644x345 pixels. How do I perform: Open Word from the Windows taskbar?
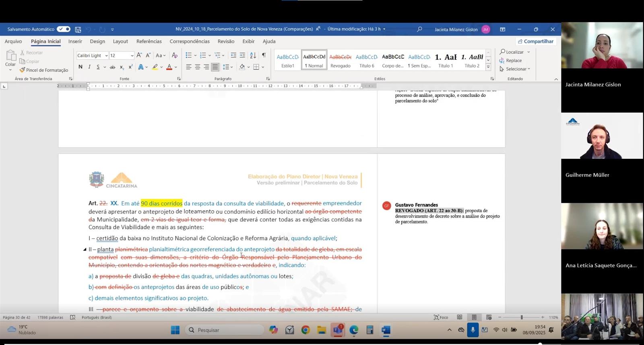[386, 330]
